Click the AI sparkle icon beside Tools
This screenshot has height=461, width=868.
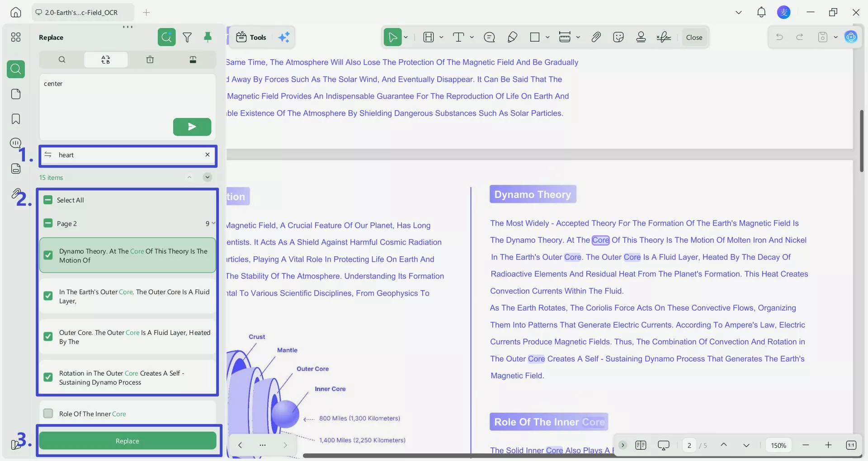284,38
